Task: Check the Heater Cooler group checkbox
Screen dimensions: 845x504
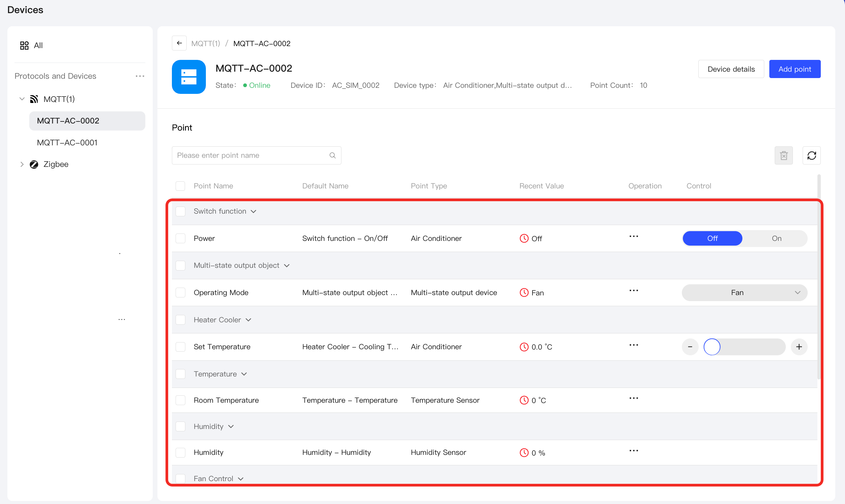Action: click(180, 320)
